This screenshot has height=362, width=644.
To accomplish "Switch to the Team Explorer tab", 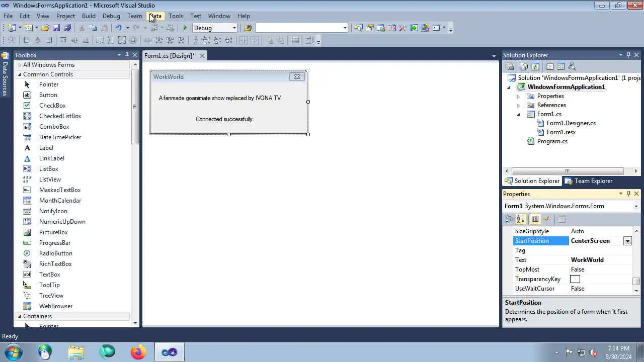I will click(x=588, y=181).
